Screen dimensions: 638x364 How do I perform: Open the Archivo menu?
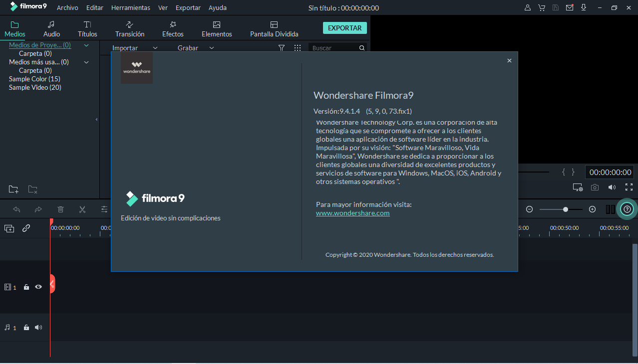67,8
